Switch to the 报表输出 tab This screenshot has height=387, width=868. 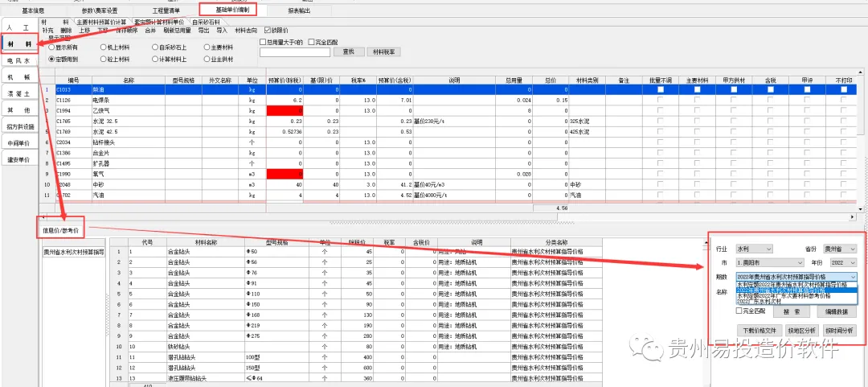coord(299,11)
